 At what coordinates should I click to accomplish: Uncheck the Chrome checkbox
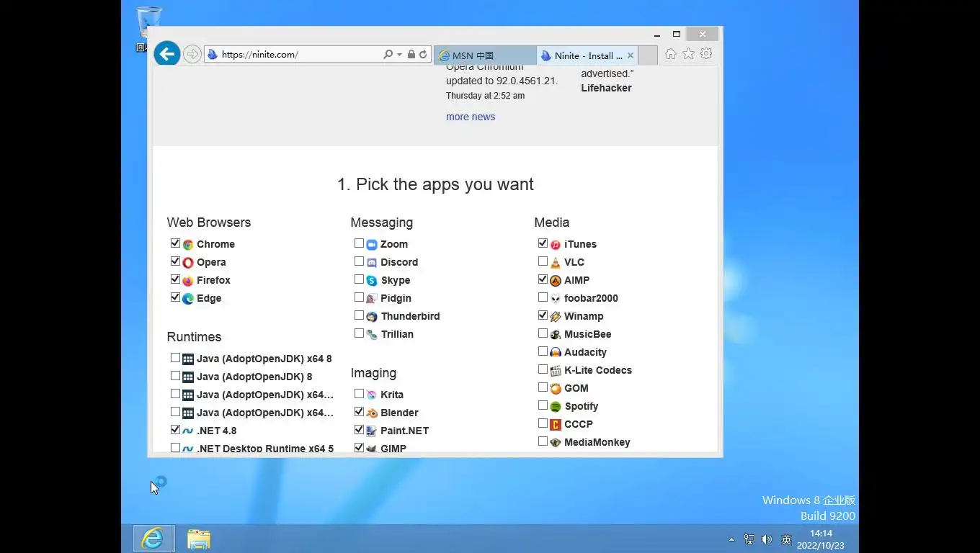(175, 243)
